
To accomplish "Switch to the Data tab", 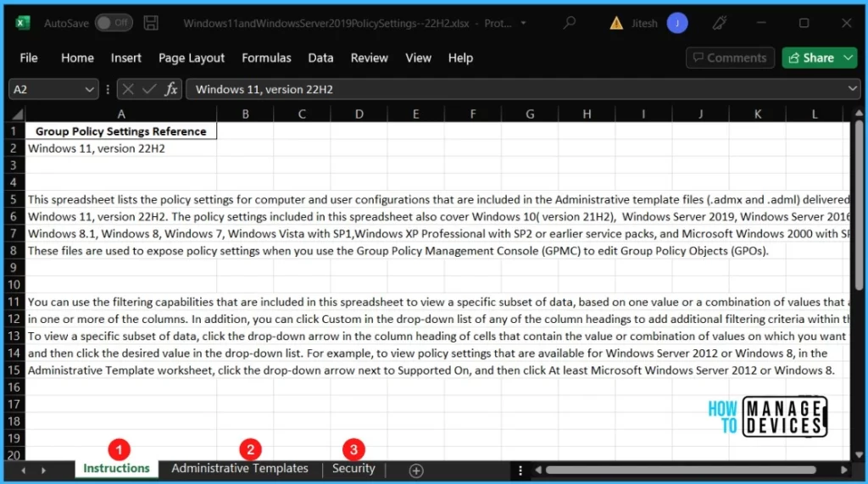I will click(320, 58).
